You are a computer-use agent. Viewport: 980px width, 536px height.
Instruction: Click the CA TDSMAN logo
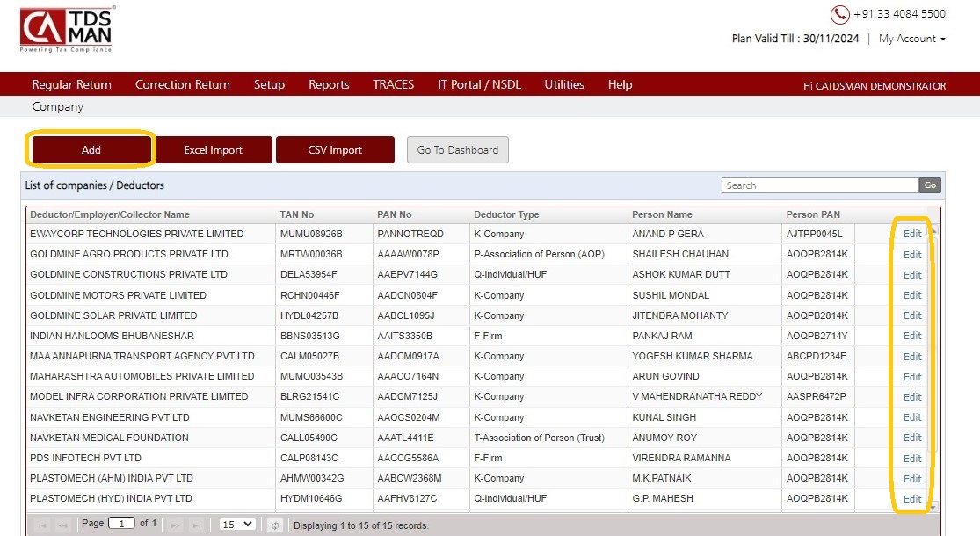pyautogui.click(x=67, y=29)
